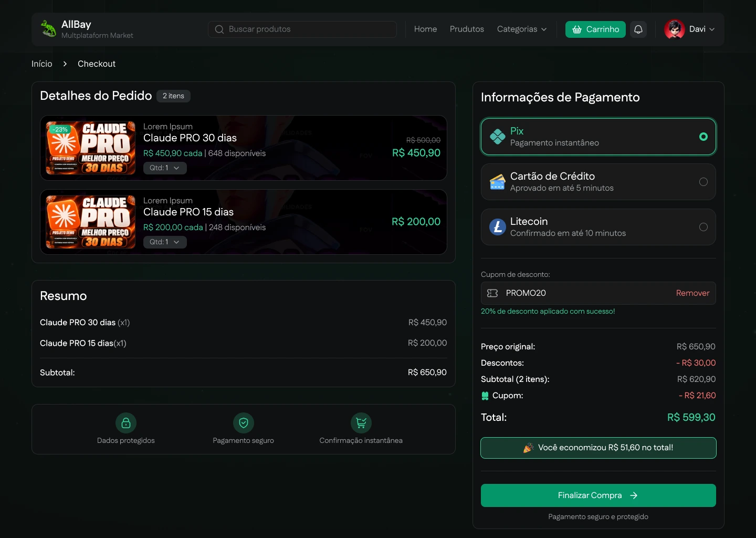Image resolution: width=756 pixels, height=538 pixels.
Task: Click the Subtotal value R$ 650,90 in Resumo
Action: 427,373
